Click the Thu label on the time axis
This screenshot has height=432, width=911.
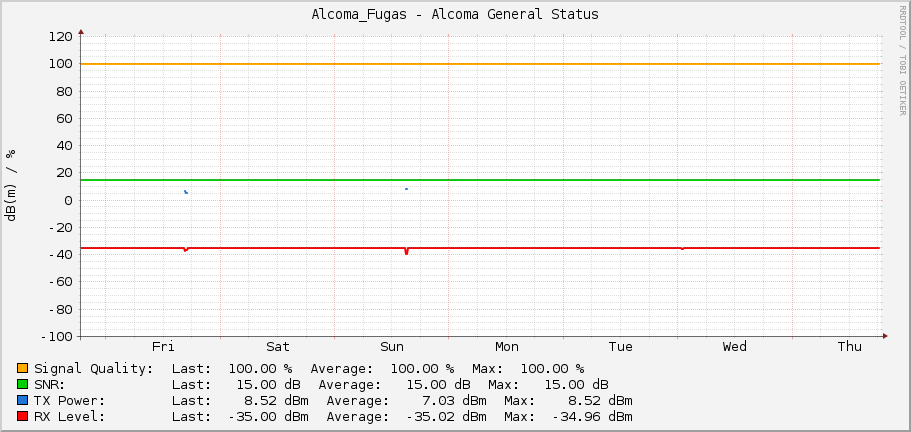click(849, 347)
